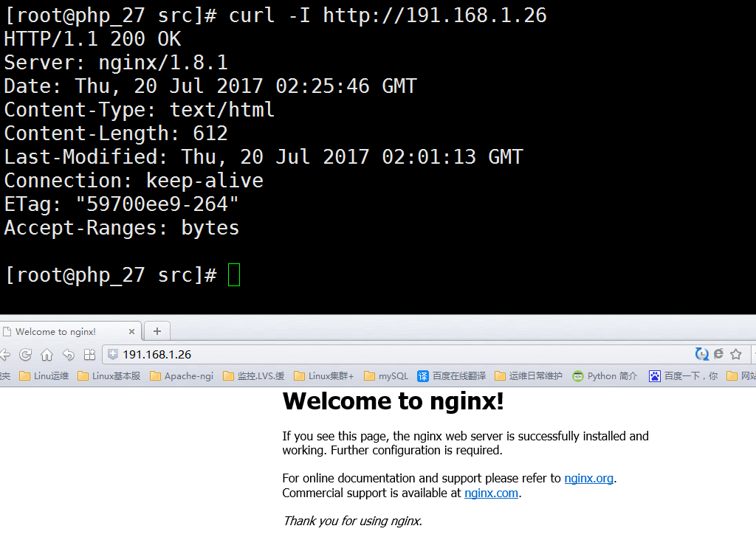Click the terminal line 'Server: nginx/1.8.1'
756x537 pixels.
click(116, 63)
